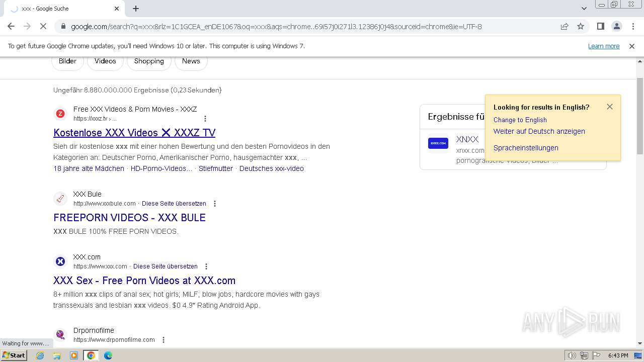Open Windows Media Player from taskbar
The width and height of the screenshot is (644, 362).
coord(74,355)
